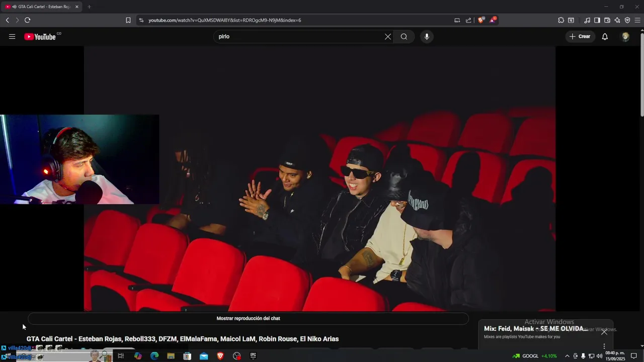Viewport: 644px width, 362px height.
Task: Open picture-in-picture icon in address bar
Action: click(x=457, y=20)
